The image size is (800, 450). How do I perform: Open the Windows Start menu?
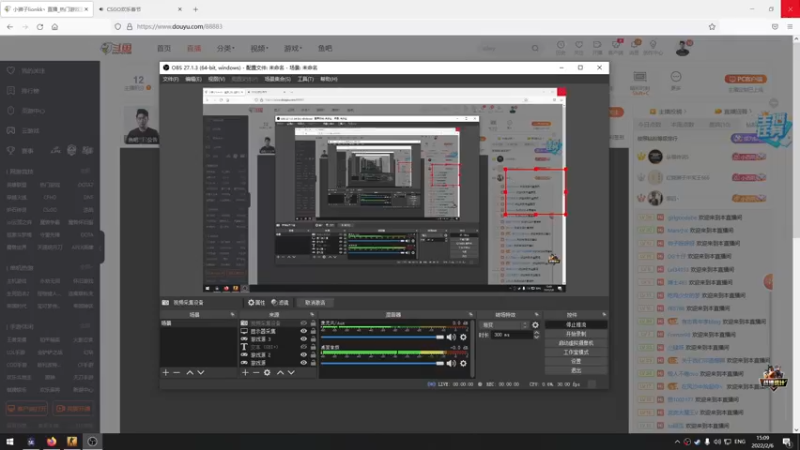[x=10, y=441]
